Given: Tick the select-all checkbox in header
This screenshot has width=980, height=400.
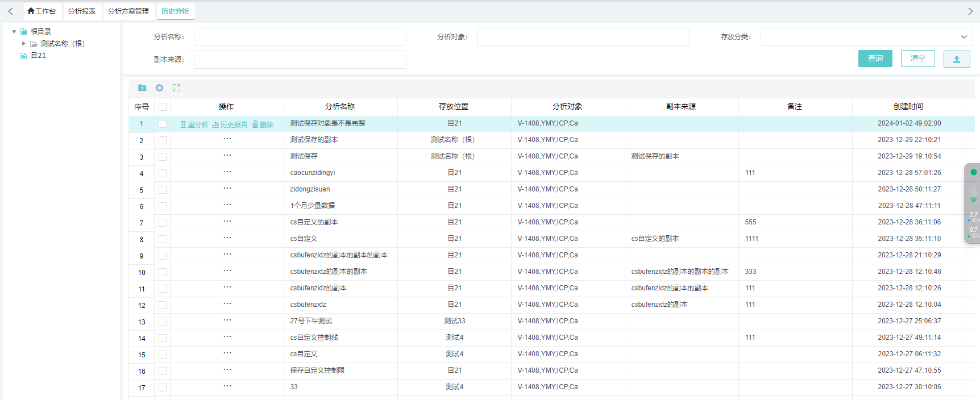Looking at the screenshot, I should tap(163, 107).
